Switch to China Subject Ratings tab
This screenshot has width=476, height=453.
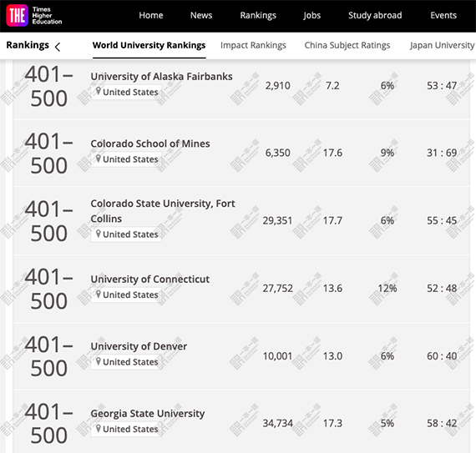[x=347, y=46]
